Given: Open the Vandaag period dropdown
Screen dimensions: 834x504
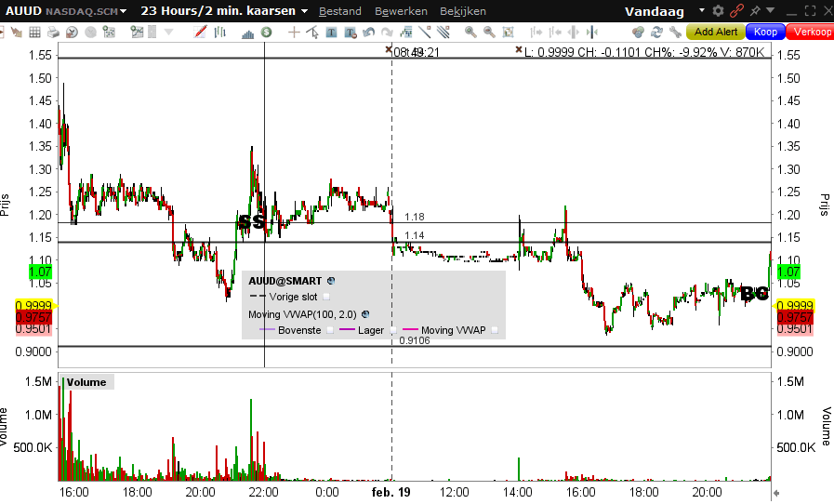Looking at the screenshot, I should pos(702,10).
